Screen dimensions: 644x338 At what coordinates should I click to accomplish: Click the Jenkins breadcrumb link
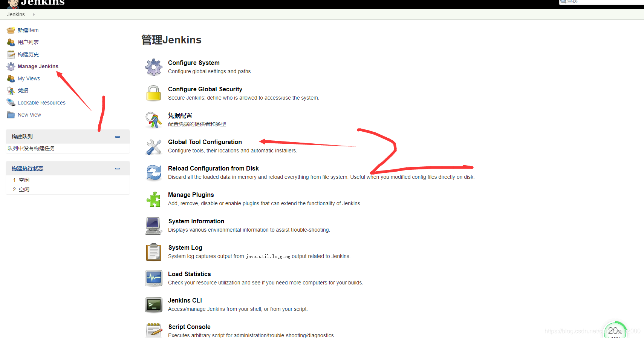click(16, 14)
